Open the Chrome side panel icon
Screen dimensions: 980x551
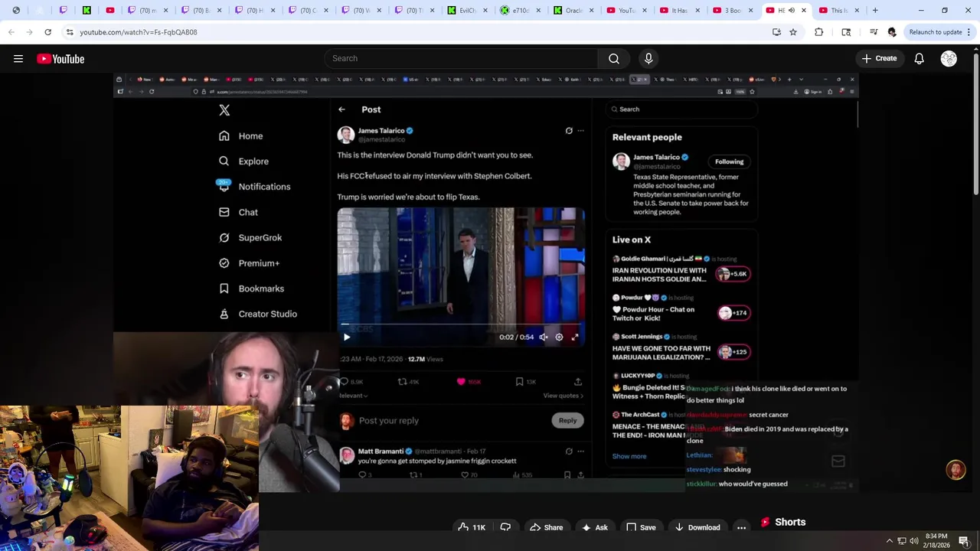(846, 32)
